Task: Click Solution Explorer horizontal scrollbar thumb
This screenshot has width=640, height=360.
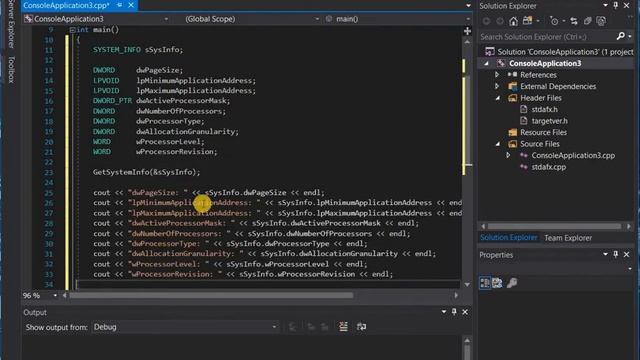Action: (x=554, y=226)
